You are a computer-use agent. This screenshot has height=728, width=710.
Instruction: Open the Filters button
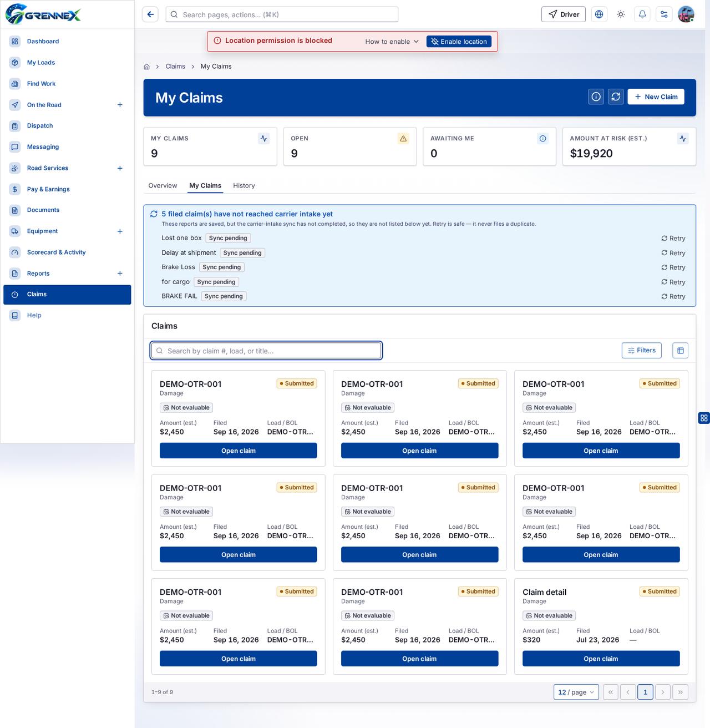[x=642, y=351]
